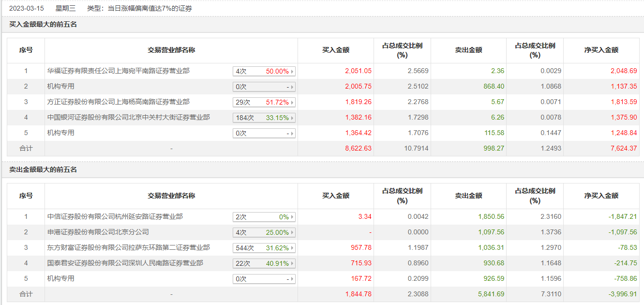This screenshot has height=305, width=644.
Task: Click the 净买入金额 header in the top table
Action: 601,50
